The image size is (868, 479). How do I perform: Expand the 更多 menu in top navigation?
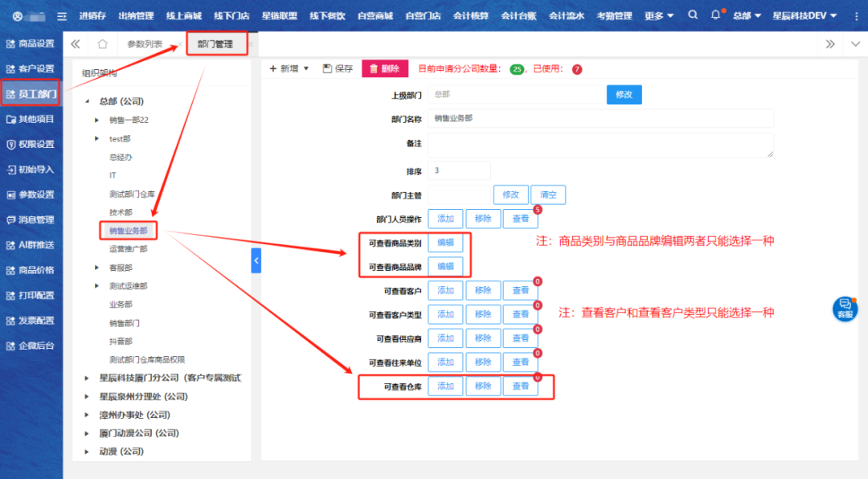point(659,15)
